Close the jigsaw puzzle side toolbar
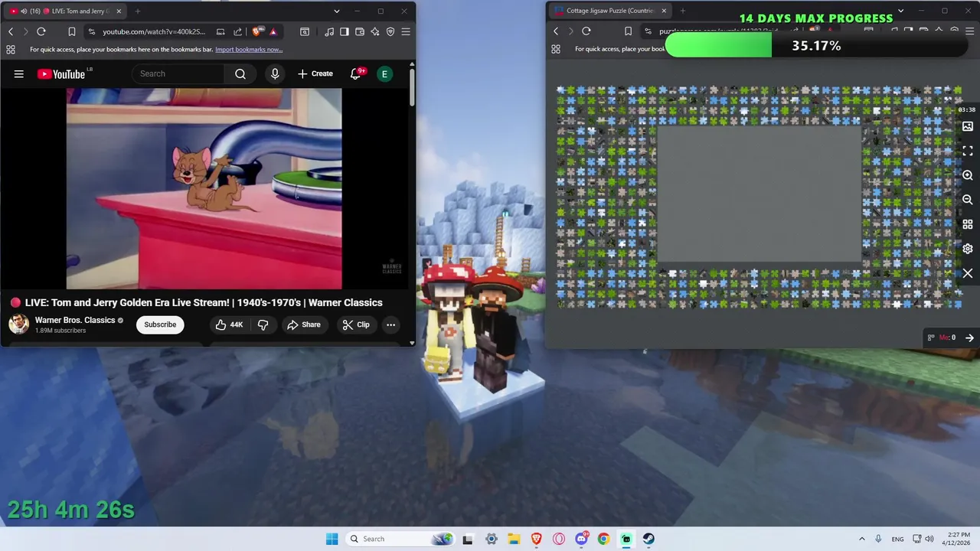Viewport: 980px width, 551px height. (968, 273)
